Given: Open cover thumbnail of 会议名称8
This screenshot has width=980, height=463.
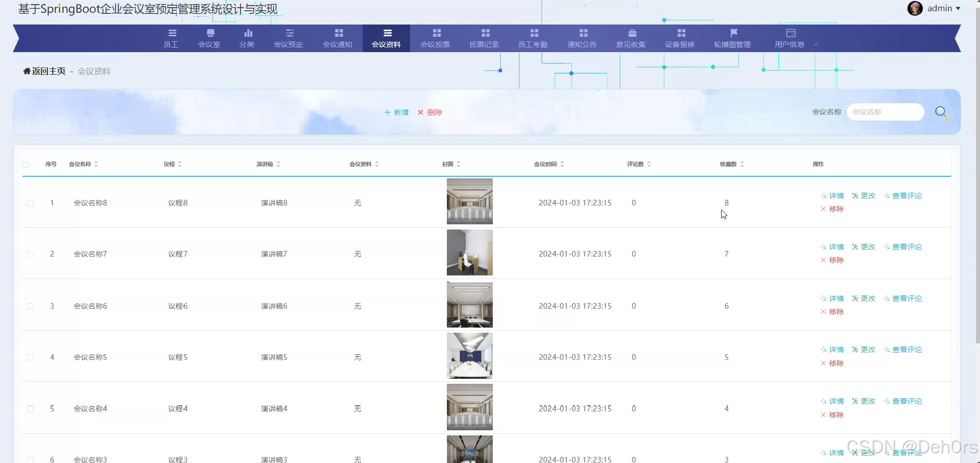Looking at the screenshot, I should pyautogui.click(x=470, y=201).
